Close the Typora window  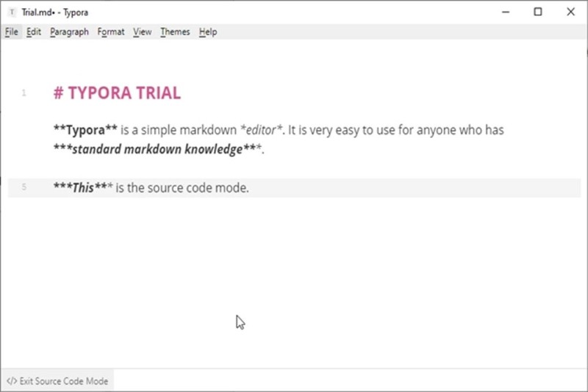pyautogui.click(x=570, y=12)
